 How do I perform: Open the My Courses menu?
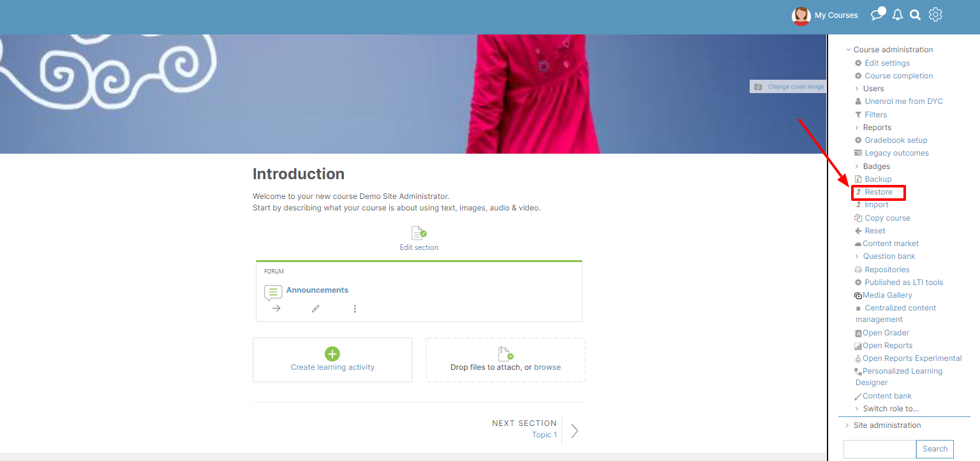pos(836,15)
